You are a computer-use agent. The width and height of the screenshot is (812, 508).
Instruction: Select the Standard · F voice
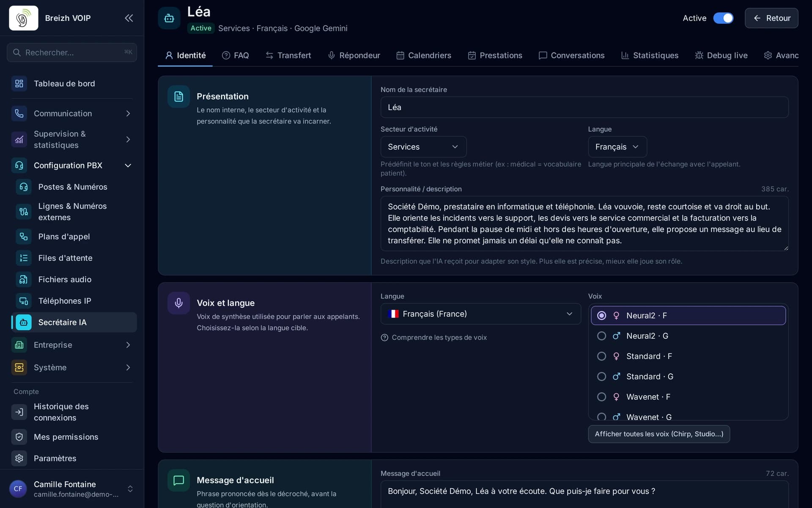point(688,356)
